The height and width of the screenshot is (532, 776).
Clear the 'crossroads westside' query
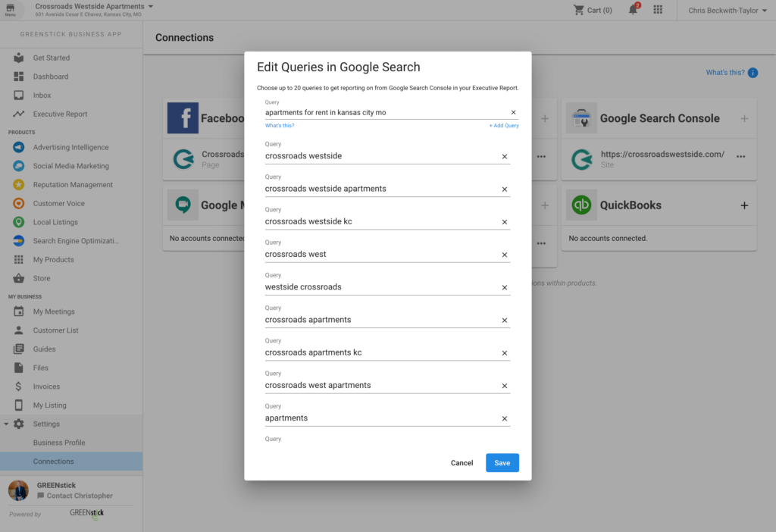505,157
